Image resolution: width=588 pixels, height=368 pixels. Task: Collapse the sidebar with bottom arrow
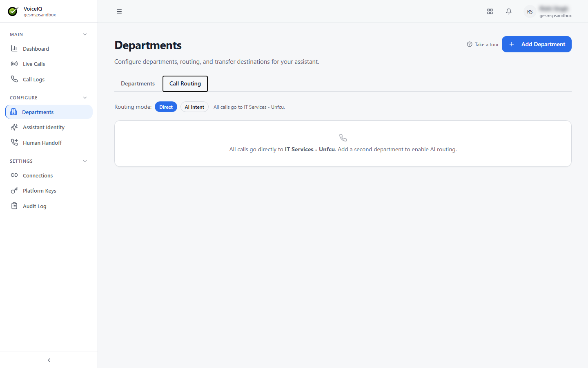coord(49,360)
